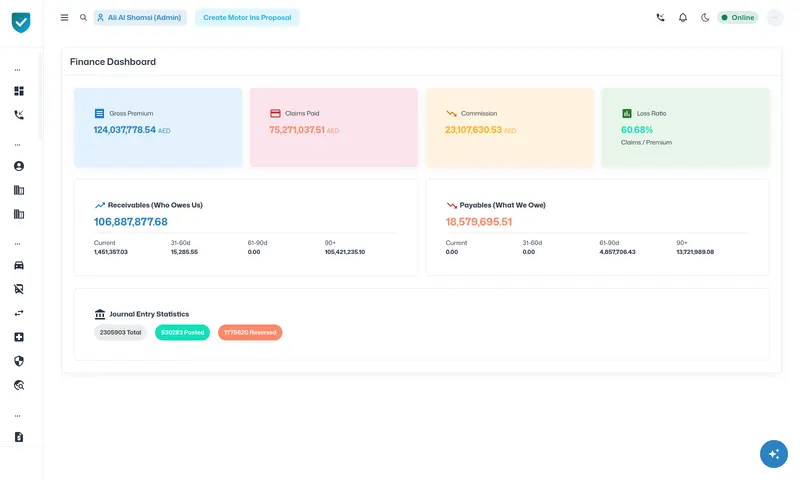Click Ali Al Shamsi (Admin) user chip
The height and width of the screenshot is (480, 800).
140,17
